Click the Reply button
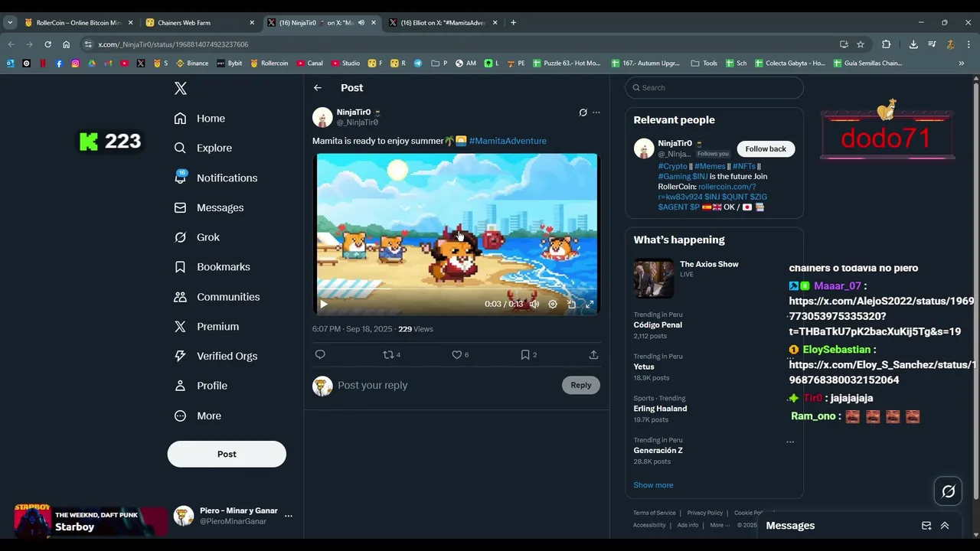This screenshot has width=980, height=551. pos(581,385)
